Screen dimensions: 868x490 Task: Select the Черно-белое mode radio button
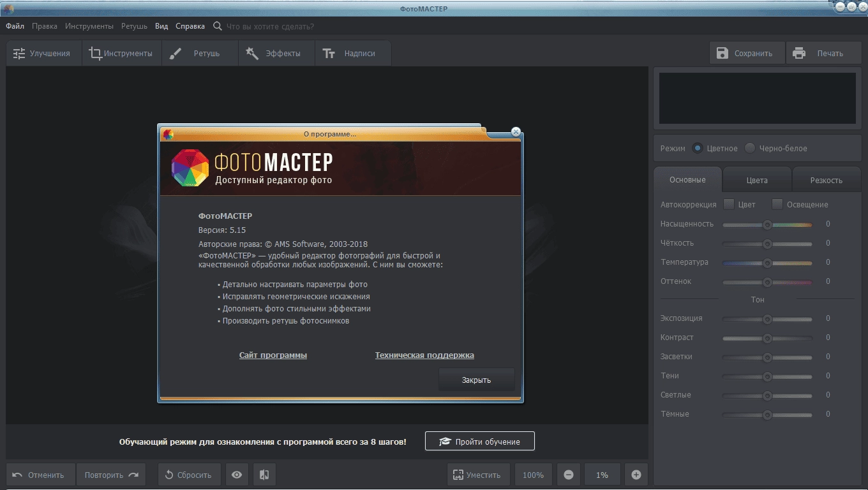point(750,148)
